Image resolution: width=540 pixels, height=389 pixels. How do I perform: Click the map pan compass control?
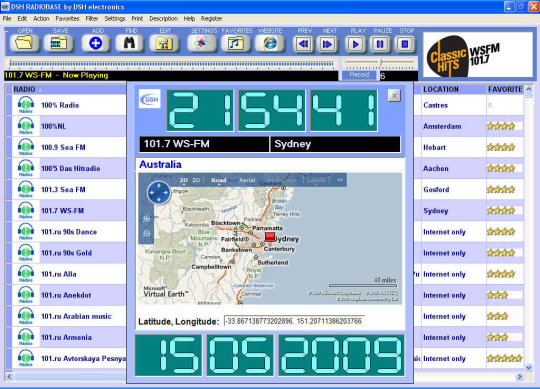point(158,193)
